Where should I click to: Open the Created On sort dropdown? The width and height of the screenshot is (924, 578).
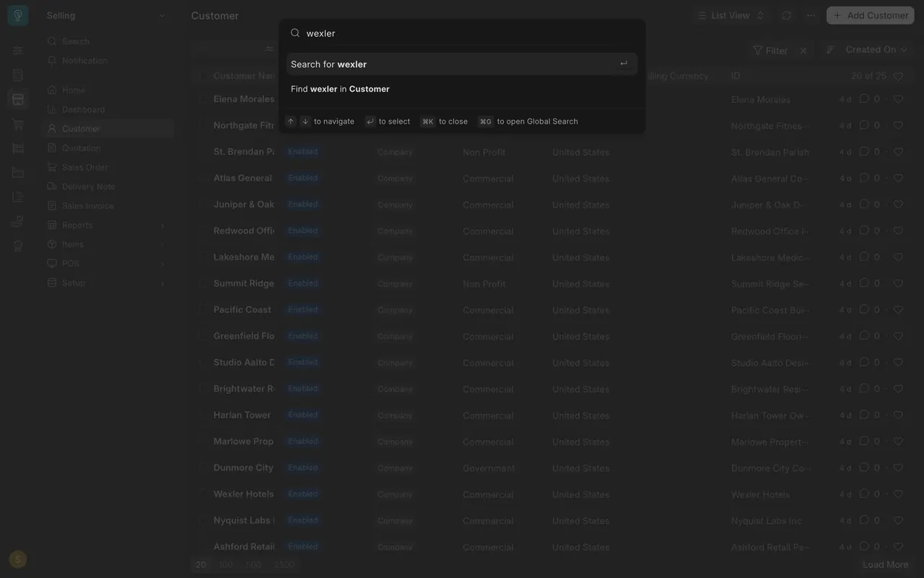876,50
